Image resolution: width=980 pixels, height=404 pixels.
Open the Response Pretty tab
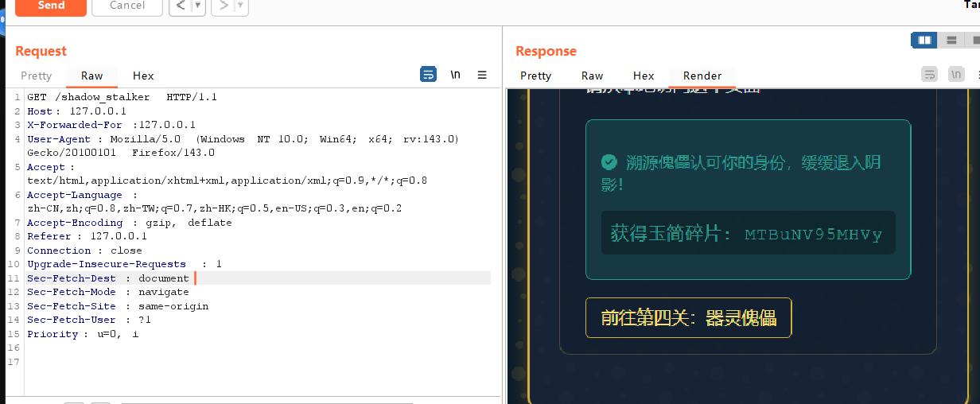[x=535, y=76]
